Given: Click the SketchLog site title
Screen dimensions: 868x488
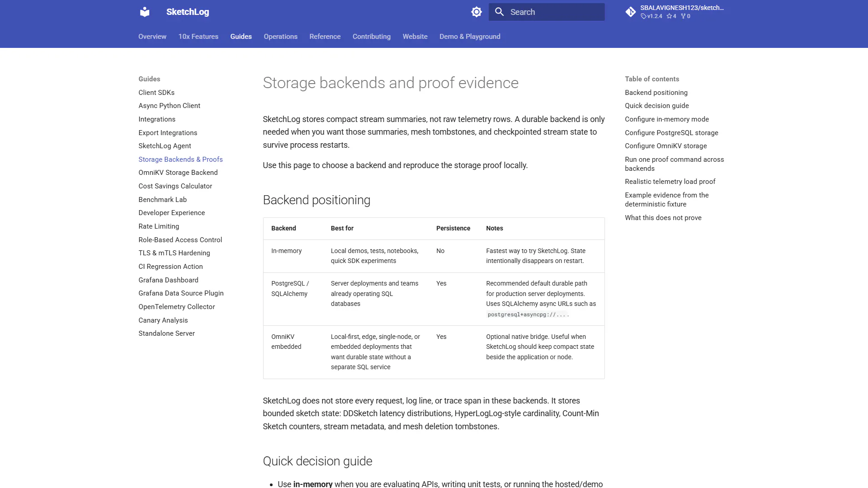Looking at the screenshot, I should coord(188,12).
